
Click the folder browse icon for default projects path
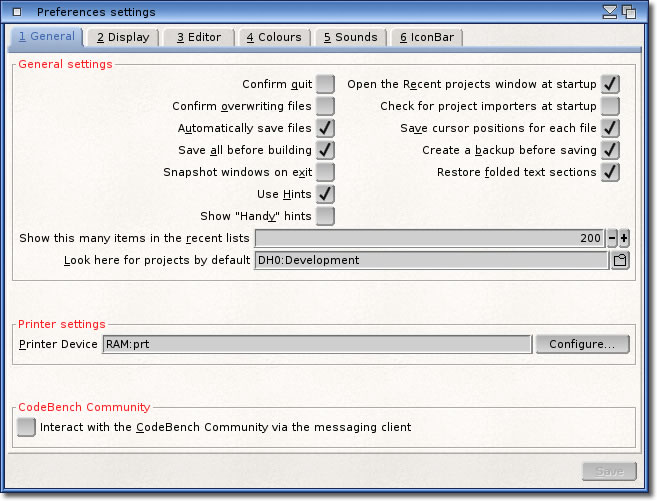pos(620,260)
